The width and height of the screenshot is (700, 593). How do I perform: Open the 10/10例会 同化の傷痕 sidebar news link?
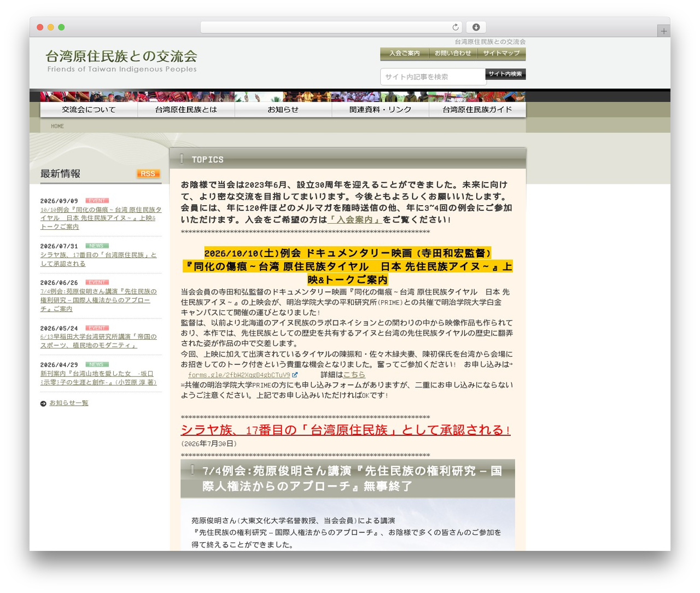101,218
